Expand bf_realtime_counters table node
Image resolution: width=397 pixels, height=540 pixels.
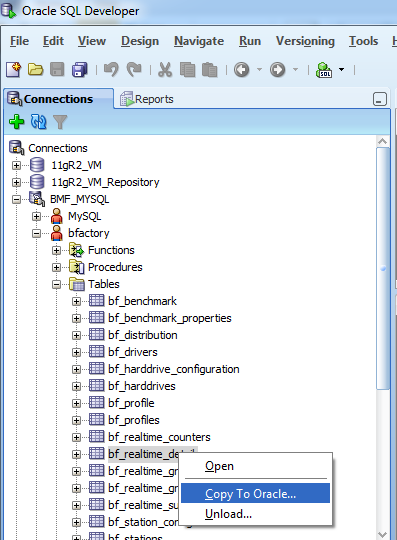tap(76, 437)
